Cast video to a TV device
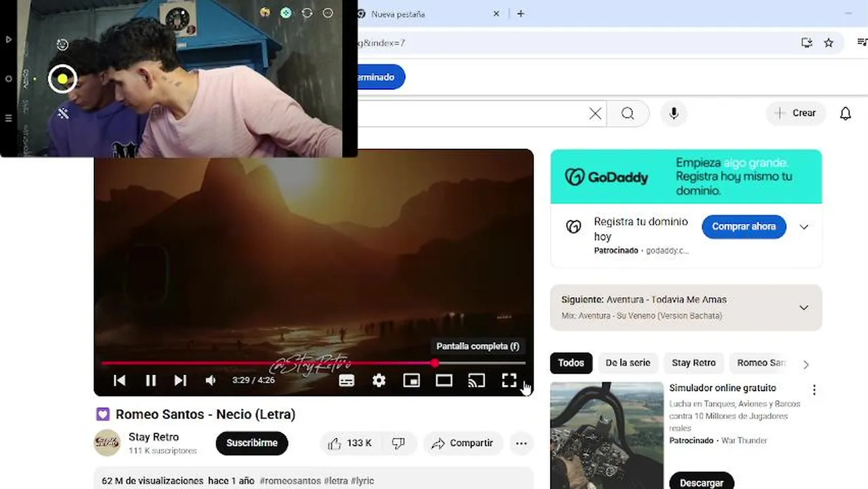This screenshot has height=489, width=868. pos(477,380)
